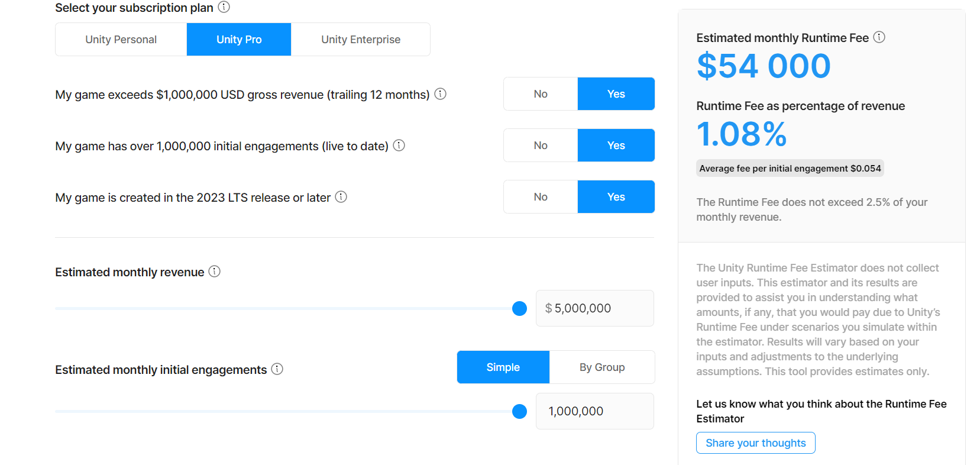This screenshot has width=980, height=465.
Task: Show info for initial engagements question
Action: (399, 146)
